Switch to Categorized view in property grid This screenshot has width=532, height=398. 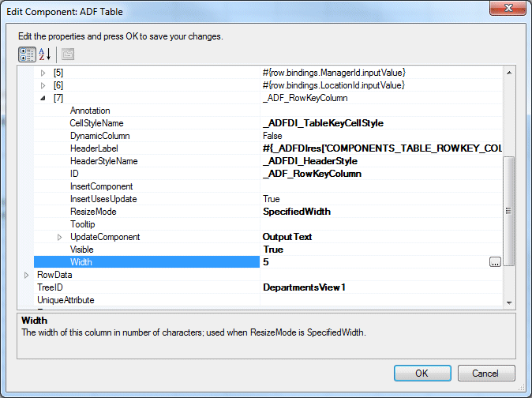(27, 54)
